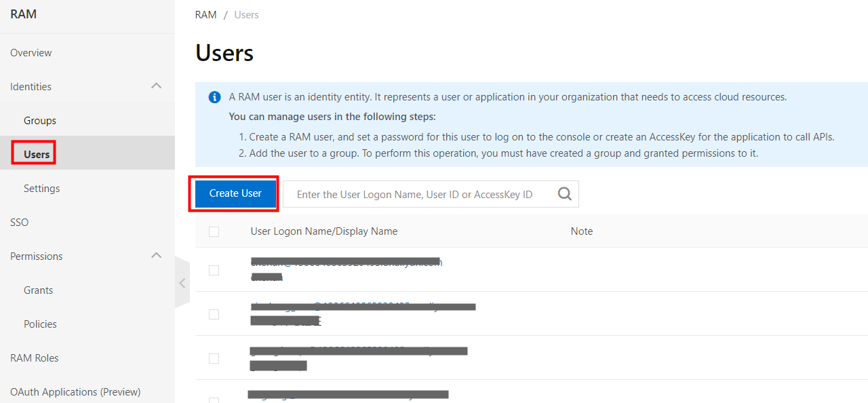Click the RAM title at sidebar top
Viewport: 868px width, 403px height.
point(24,14)
